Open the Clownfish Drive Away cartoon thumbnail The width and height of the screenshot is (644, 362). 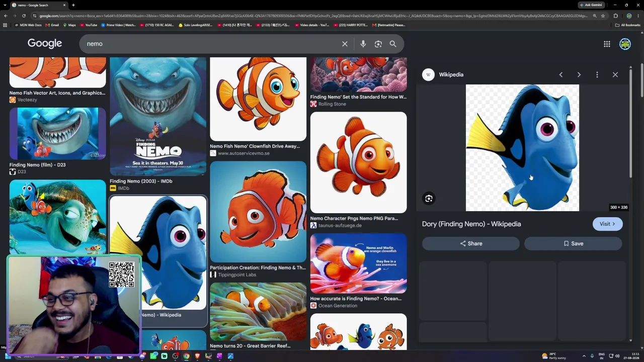pyautogui.click(x=258, y=99)
